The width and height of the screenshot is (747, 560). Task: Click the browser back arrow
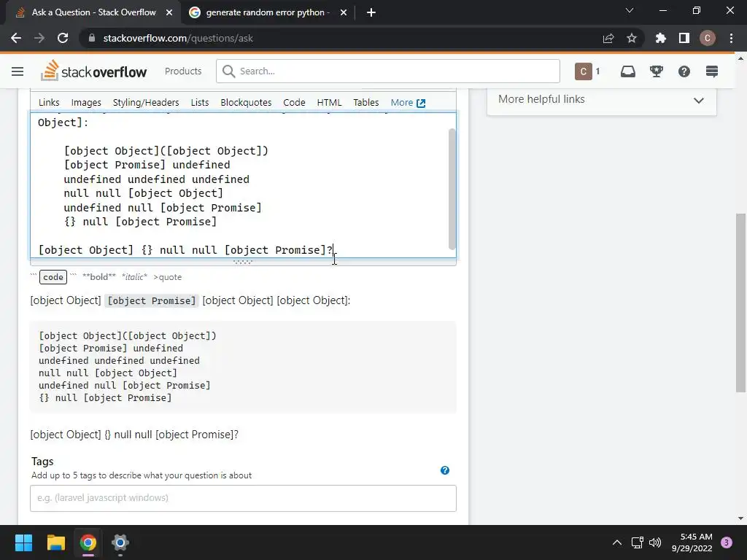pos(16,38)
